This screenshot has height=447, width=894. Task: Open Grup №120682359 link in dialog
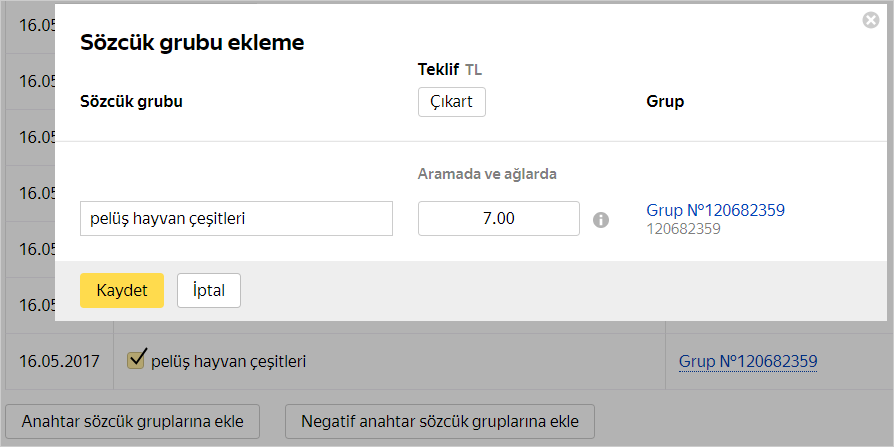(715, 210)
